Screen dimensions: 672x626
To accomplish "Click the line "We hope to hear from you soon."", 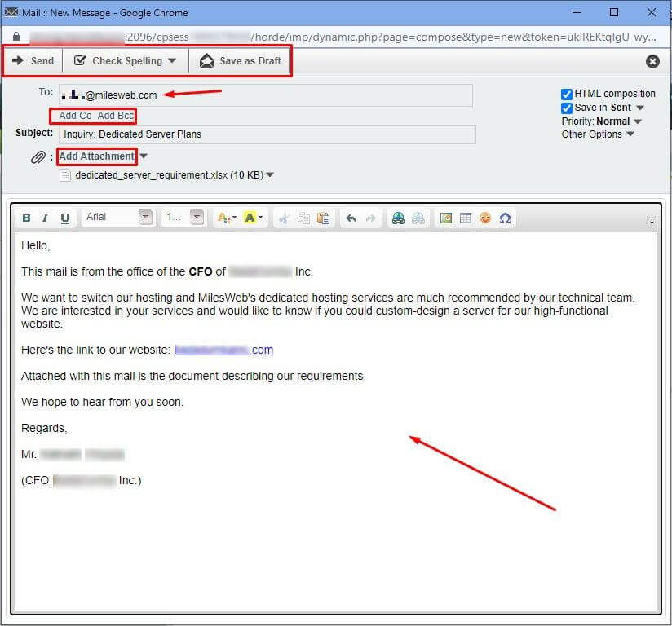I will point(102,402).
